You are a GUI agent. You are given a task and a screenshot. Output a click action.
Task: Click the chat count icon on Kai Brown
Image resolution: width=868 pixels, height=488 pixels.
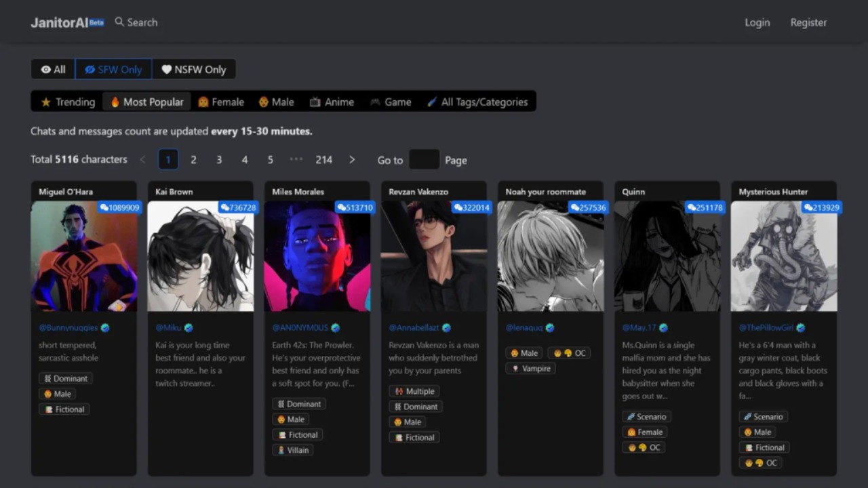pyautogui.click(x=226, y=207)
